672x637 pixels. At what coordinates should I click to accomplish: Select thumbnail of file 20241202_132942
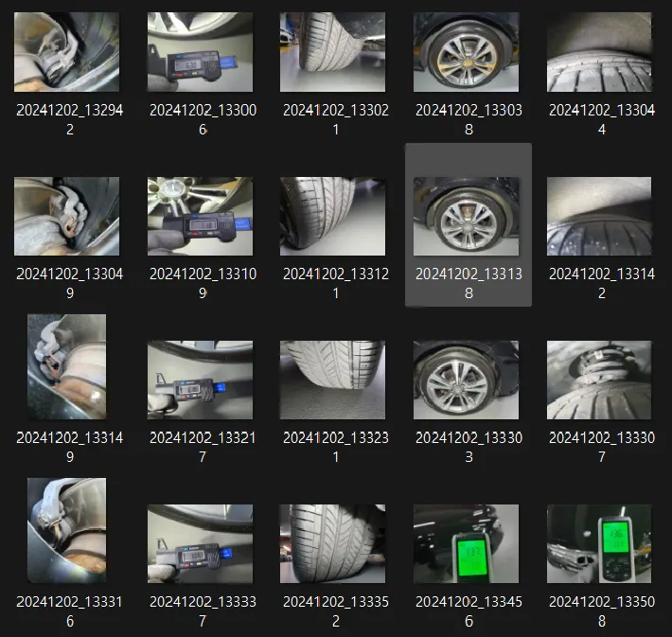coord(66,52)
